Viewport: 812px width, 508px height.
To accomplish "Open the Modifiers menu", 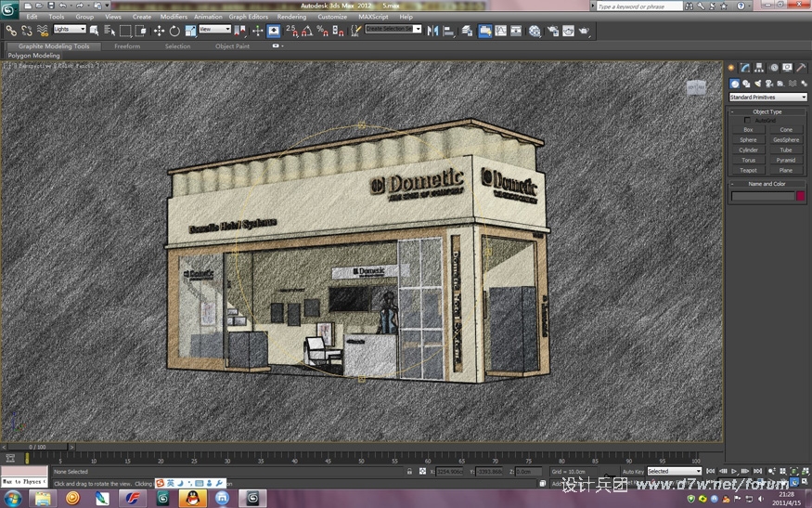I will click(x=174, y=17).
